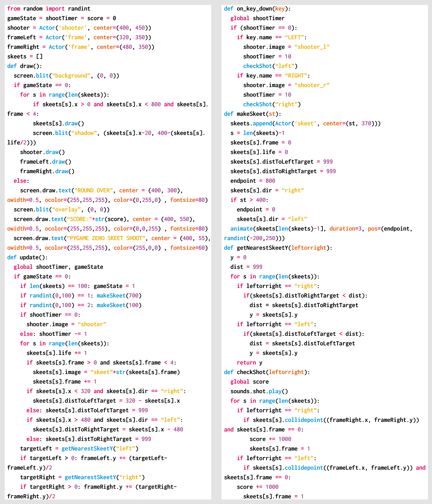Click 'def checkShot(leftorright):' definition line
Screen dimensions: 432x504
[x=267, y=372]
